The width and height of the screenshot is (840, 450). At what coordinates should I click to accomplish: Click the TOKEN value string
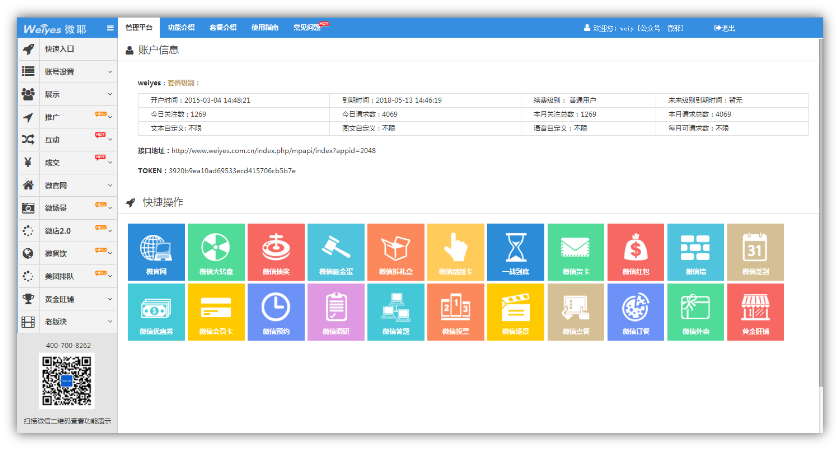232,171
